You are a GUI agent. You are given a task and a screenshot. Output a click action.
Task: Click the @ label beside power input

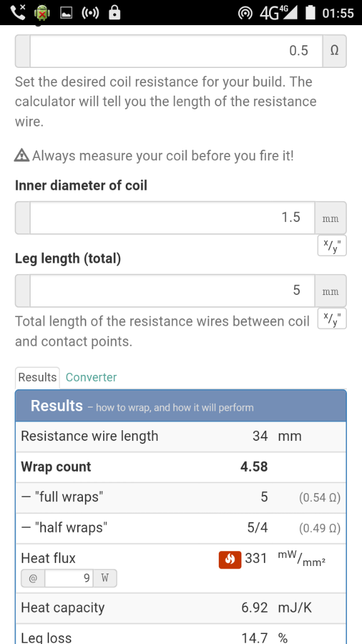(x=33, y=579)
